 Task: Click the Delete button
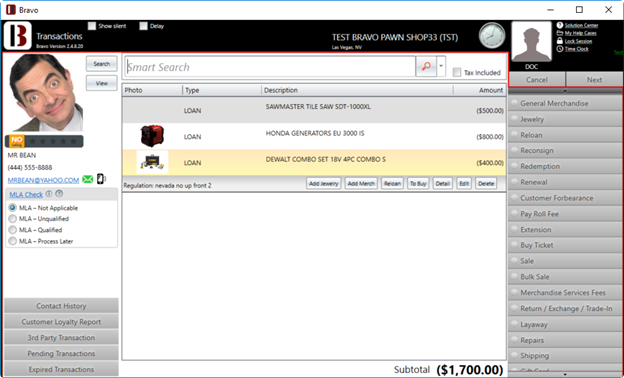486,183
